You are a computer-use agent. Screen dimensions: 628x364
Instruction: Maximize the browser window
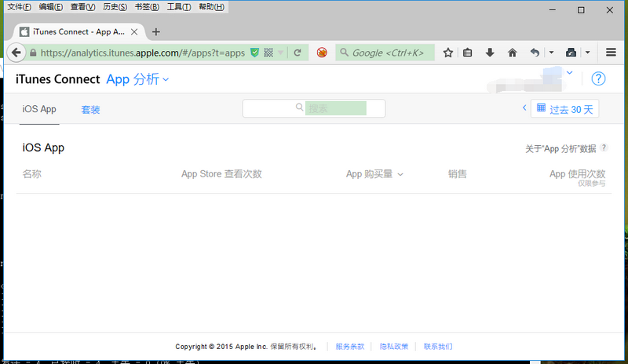coord(581,9)
